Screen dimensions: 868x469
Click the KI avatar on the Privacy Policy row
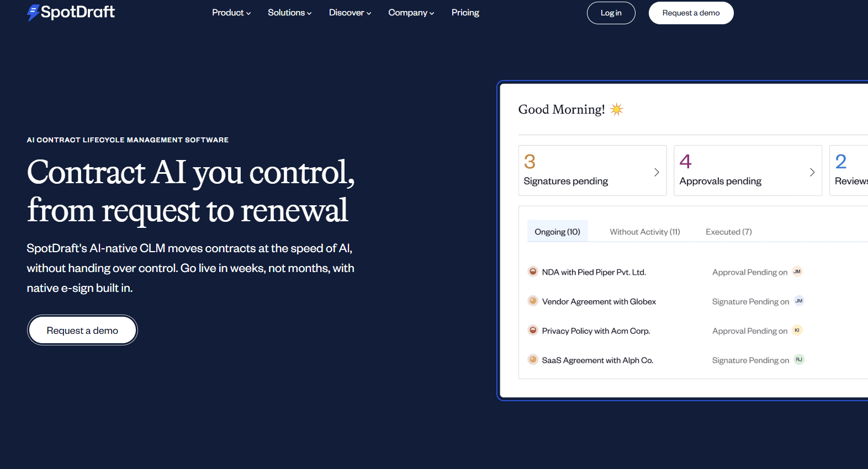coord(797,330)
